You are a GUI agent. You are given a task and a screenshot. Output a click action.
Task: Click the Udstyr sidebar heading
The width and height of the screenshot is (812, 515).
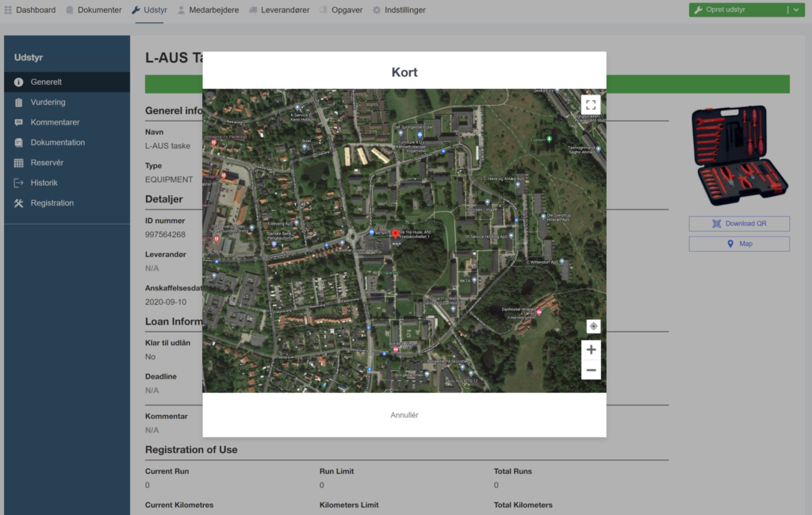pyautogui.click(x=29, y=57)
